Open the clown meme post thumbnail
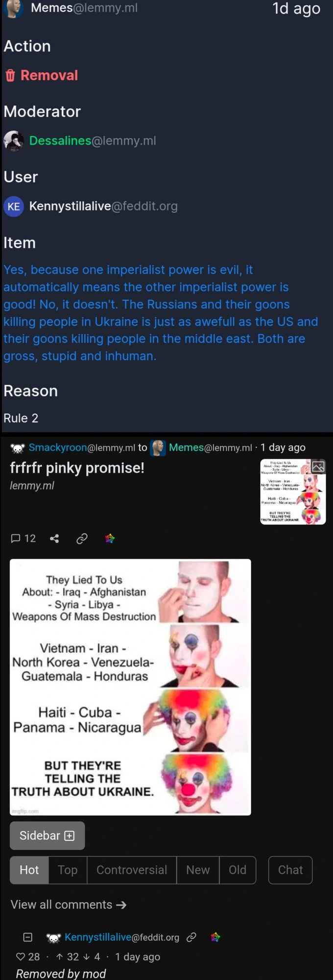Screen dimensions: 333x980 click(x=293, y=491)
